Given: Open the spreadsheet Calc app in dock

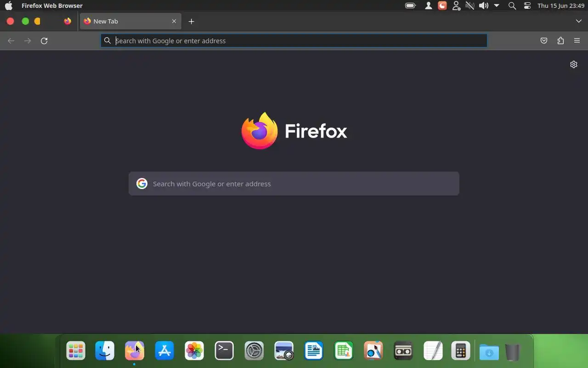Looking at the screenshot, I should pyautogui.click(x=344, y=351).
